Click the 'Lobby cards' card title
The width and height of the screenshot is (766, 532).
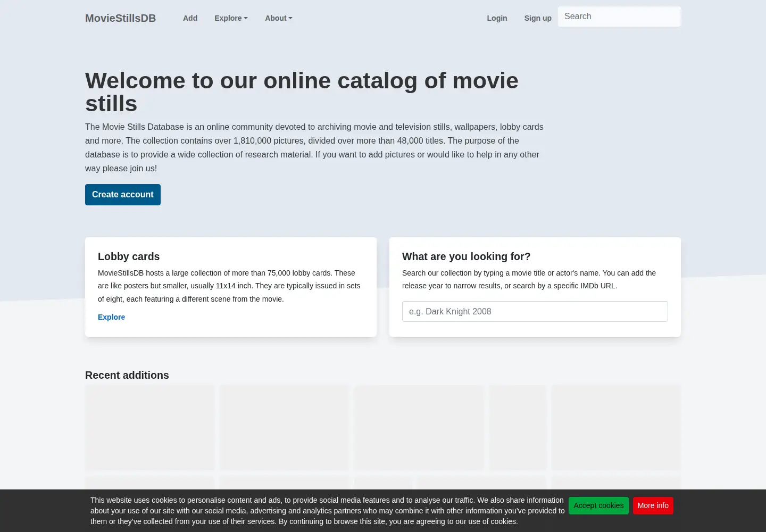129,256
